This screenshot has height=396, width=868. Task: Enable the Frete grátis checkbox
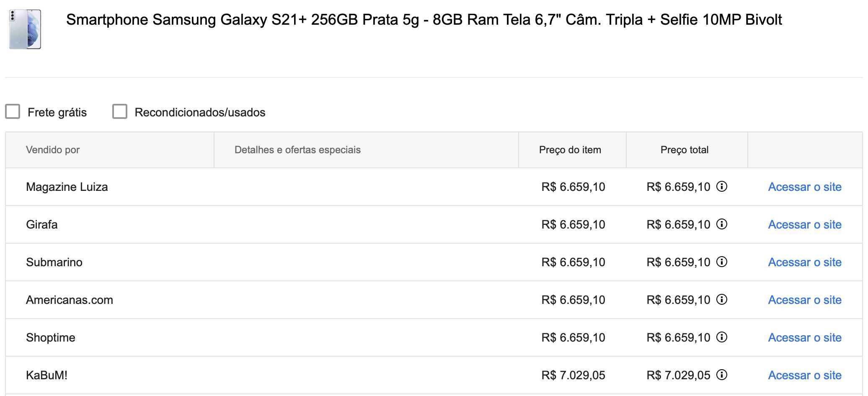click(13, 112)
